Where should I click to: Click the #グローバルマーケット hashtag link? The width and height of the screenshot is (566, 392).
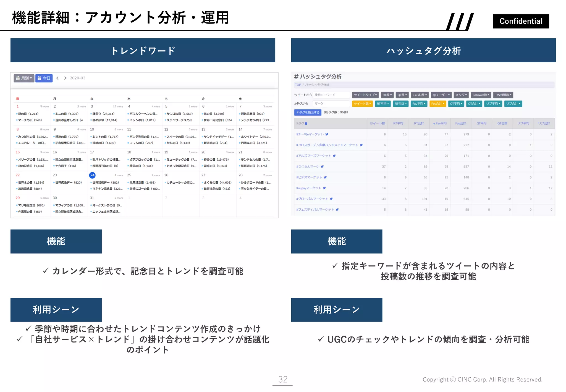pyautogui.click(x=312, y=199)
